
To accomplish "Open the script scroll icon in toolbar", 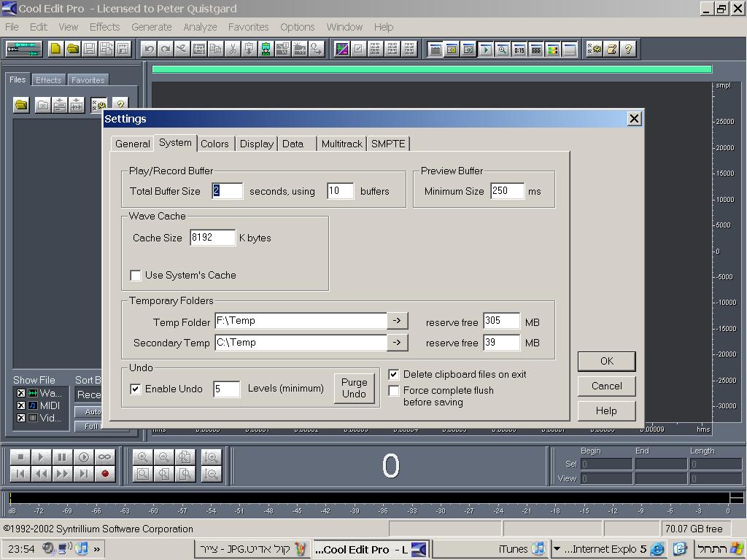I will point(612,49).
